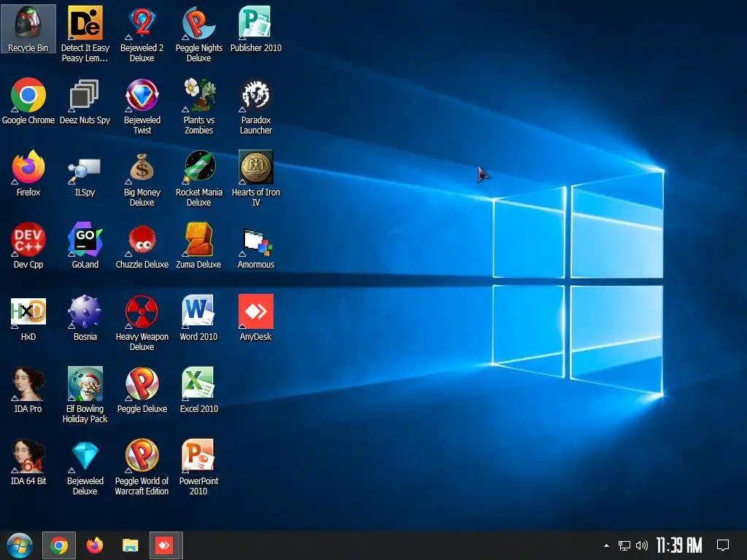The image size is (747, 560).
Task: Click the Chuzzle Deluxe shortcut
Action: point(142,245)
